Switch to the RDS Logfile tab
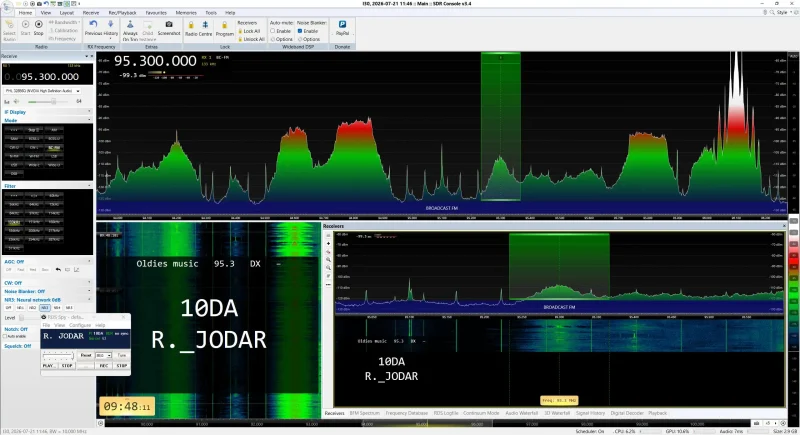This screenshot has width=800, height=435. pos(446,413)
